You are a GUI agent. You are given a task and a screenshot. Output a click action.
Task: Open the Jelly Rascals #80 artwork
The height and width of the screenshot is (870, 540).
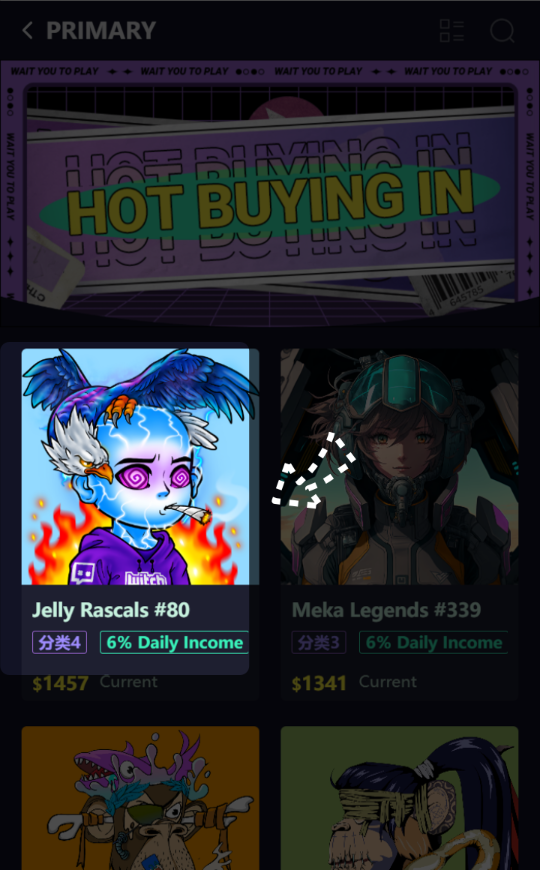tap(140, 467)
